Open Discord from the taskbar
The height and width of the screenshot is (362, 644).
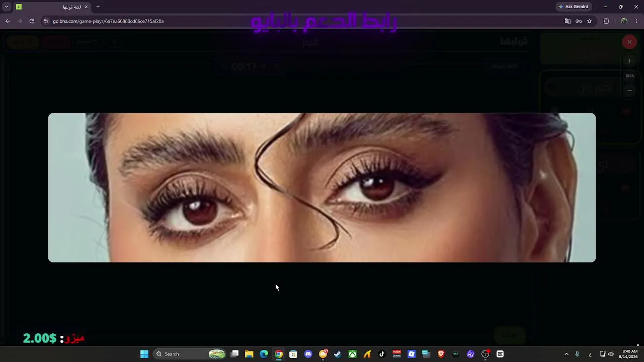tap(308, 354)
